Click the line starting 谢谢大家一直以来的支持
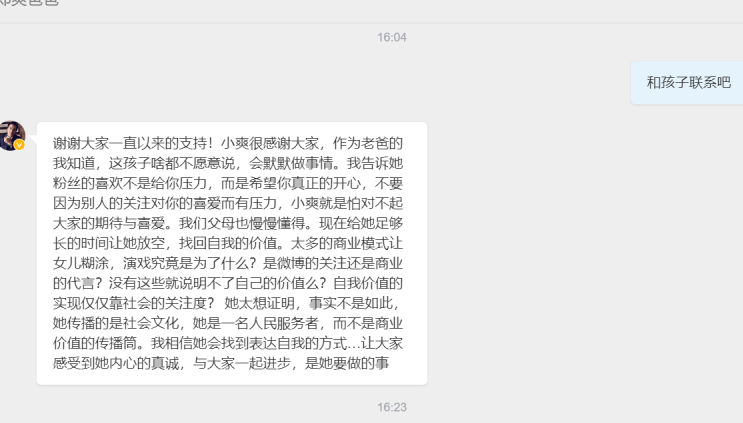The width and height of the screenshot is (743, 423). (x=227, y=143)
